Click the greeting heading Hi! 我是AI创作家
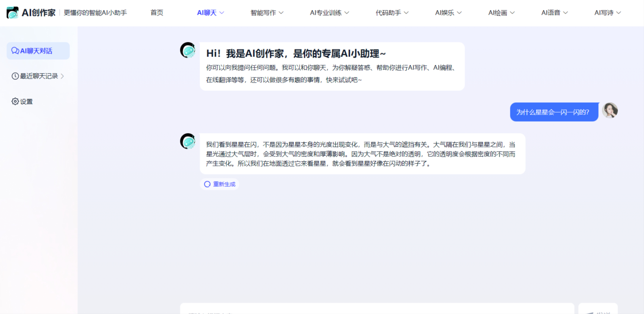The height and width of the screenshot is (314, 644). pyautogui.click(x=296, y=53)
